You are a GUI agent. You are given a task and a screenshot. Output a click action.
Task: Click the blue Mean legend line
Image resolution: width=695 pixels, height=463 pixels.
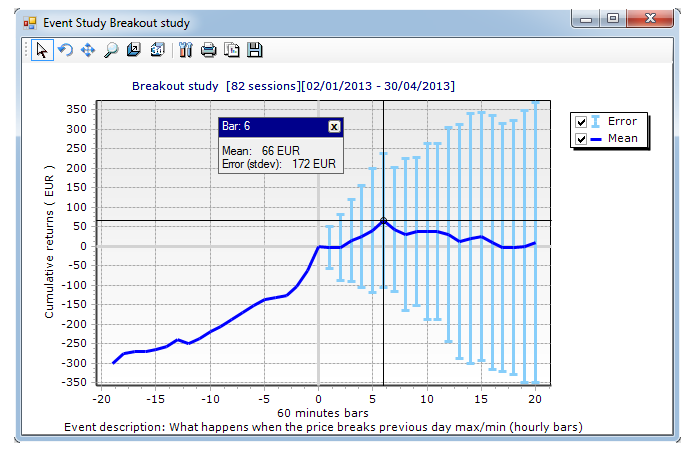pyautogui.click(x=597, y=139)
